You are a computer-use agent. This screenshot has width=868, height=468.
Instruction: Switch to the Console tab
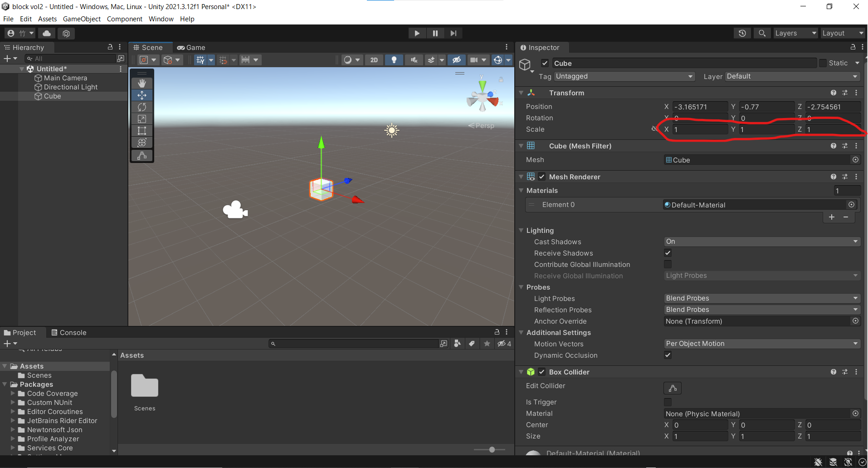pyautogui.click(x=69, y=332)
